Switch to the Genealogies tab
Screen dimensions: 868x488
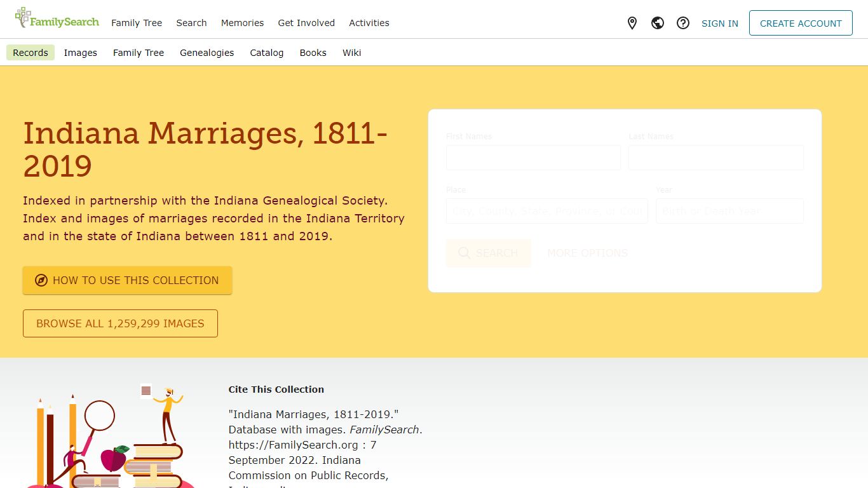(207, 53)
